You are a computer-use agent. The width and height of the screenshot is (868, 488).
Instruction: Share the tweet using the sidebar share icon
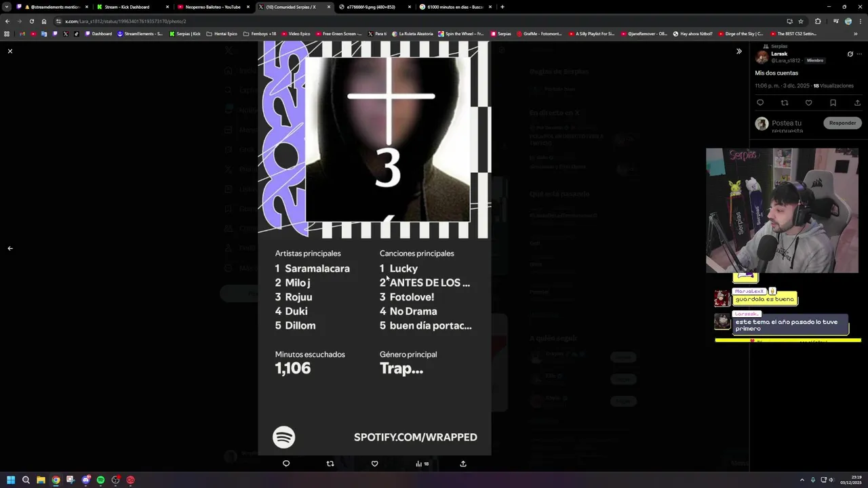(x=857, y=103)
